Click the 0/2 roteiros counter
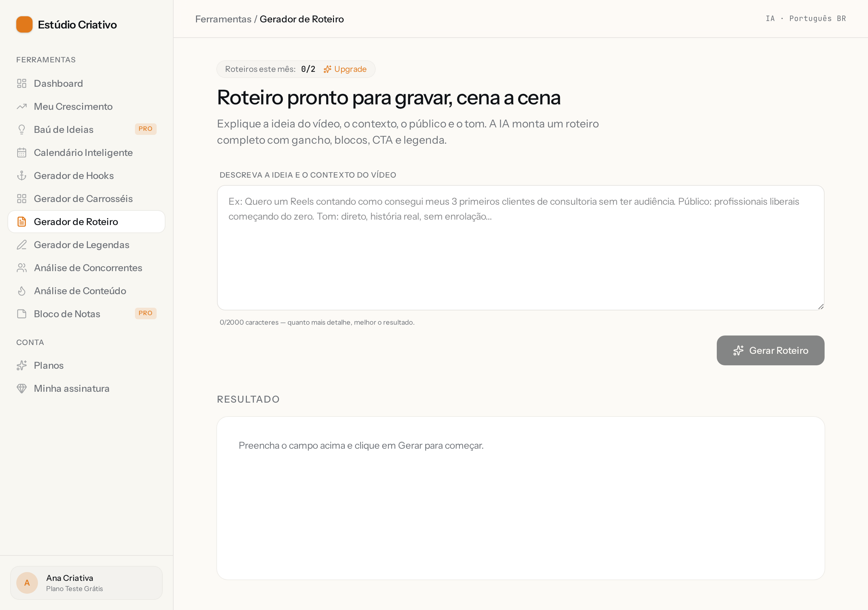This screenshot has width=868, height=610. 308,69
